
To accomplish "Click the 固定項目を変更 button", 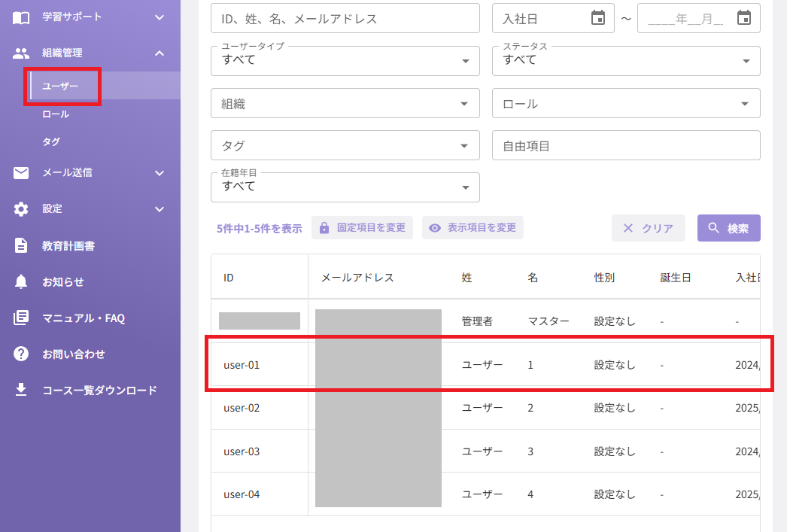I will 363,228.
